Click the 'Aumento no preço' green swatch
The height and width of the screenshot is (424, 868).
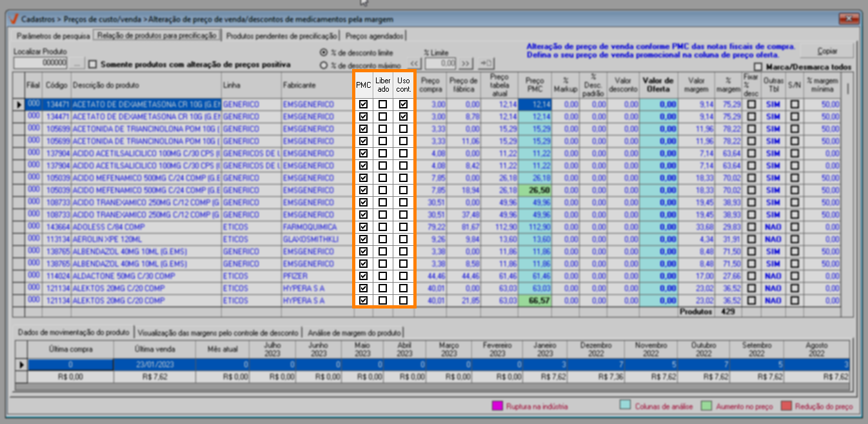point(707,406)
